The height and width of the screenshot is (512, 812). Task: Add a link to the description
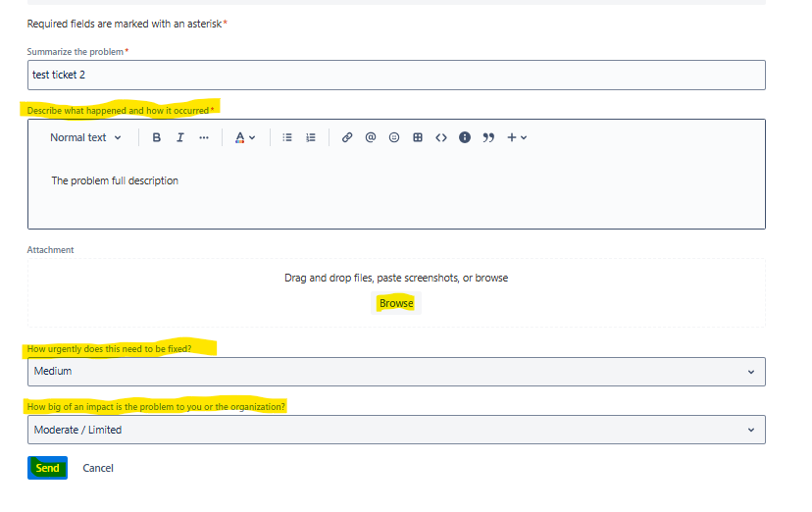coord(347,138)
